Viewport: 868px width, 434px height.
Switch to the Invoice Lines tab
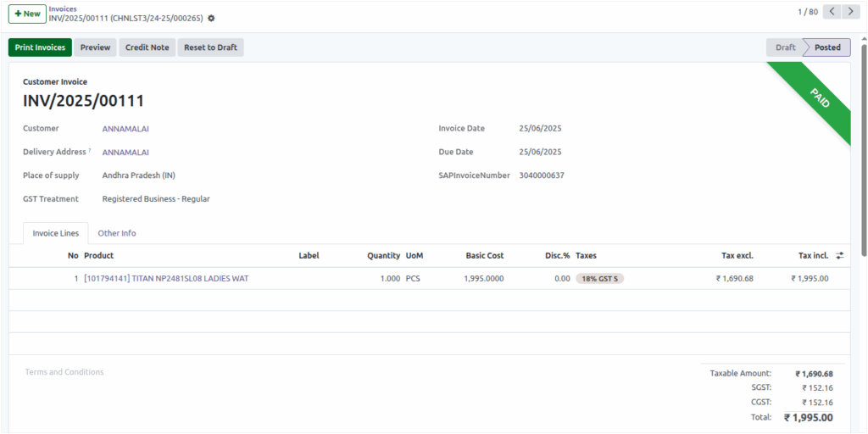[x=55, y=233]
